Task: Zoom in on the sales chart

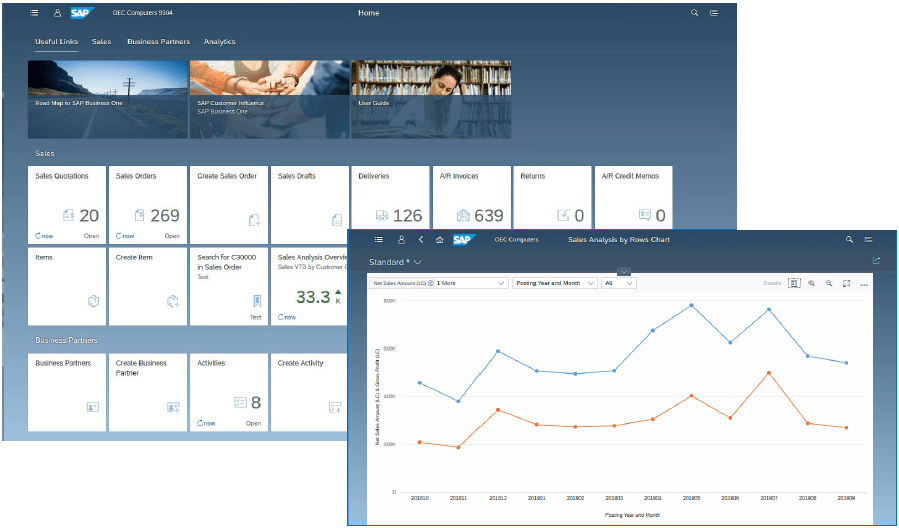Action: pyautogui.click(x=812, y=283)
